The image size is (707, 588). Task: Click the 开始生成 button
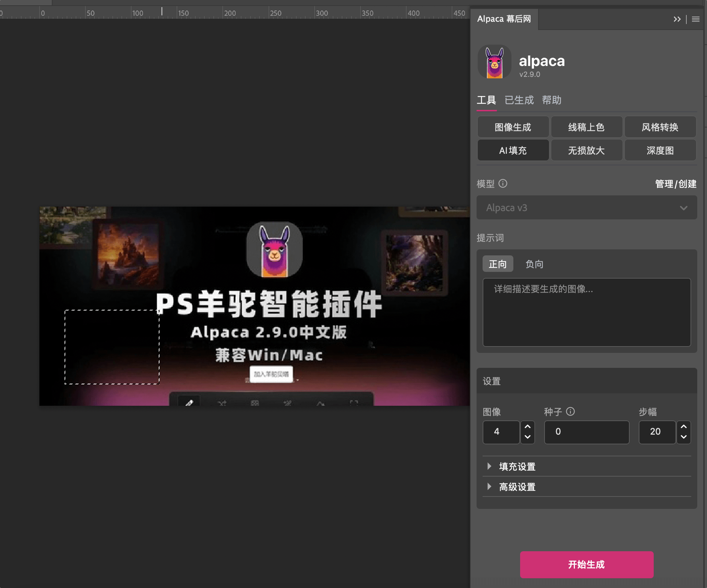(x=587, y=564)
